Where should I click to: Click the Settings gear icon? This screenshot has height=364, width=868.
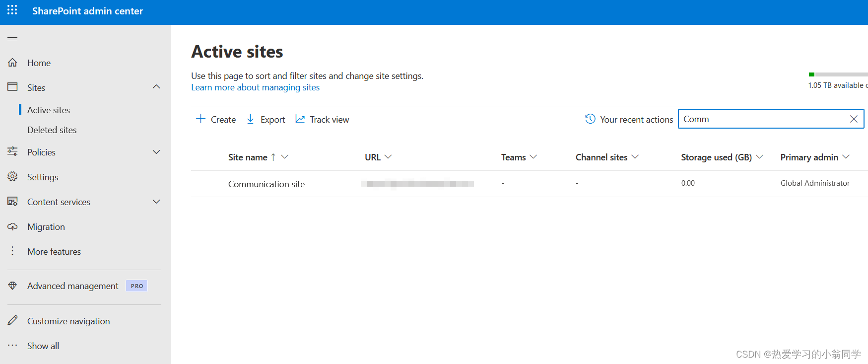(12, 176)
